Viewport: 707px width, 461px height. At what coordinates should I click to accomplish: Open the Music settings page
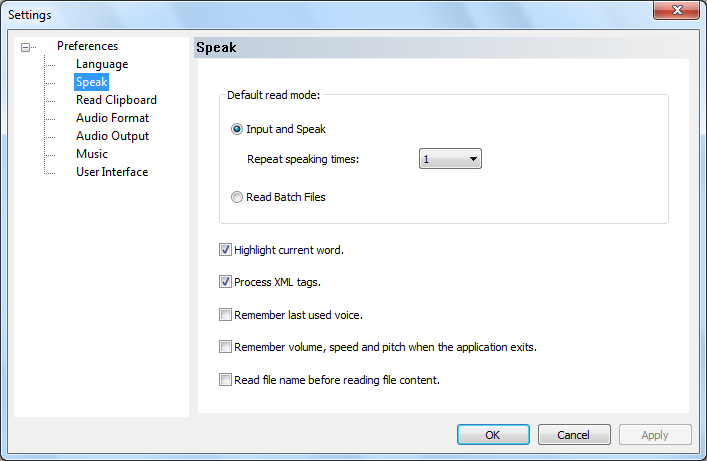[92, 154]
